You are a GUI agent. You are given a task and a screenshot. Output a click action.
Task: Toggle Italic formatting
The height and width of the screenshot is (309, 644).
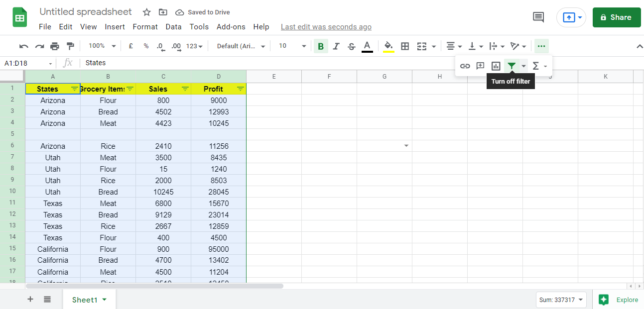(x=336, y=46)
